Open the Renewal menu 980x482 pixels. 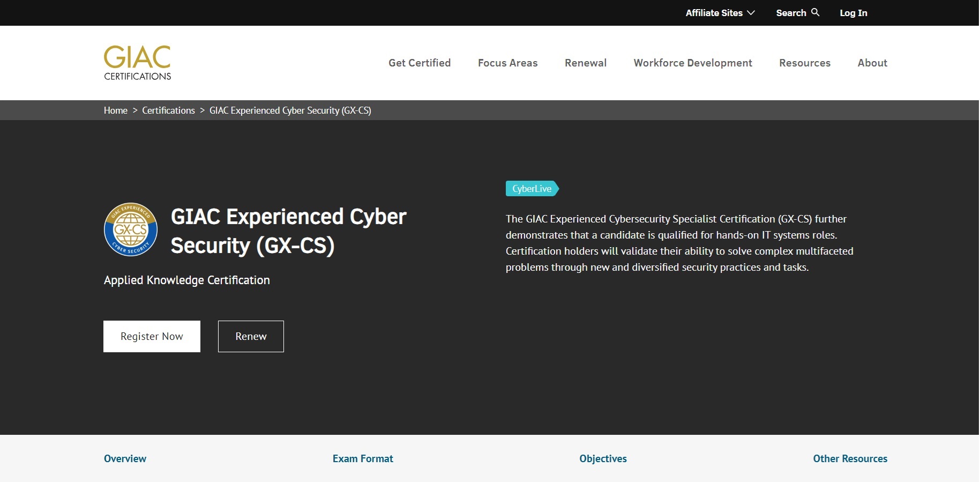click(x=586, y=63)
